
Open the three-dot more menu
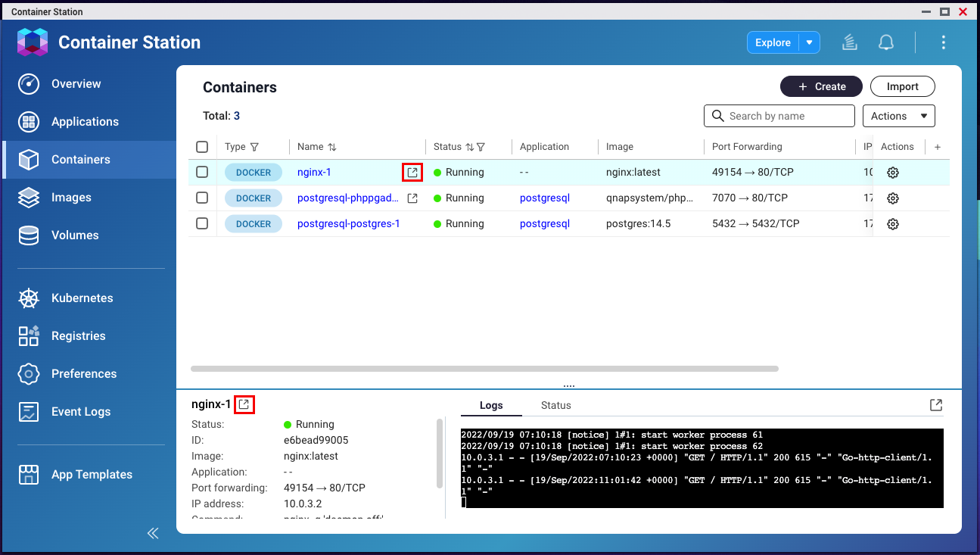click(x=943, y=42)
